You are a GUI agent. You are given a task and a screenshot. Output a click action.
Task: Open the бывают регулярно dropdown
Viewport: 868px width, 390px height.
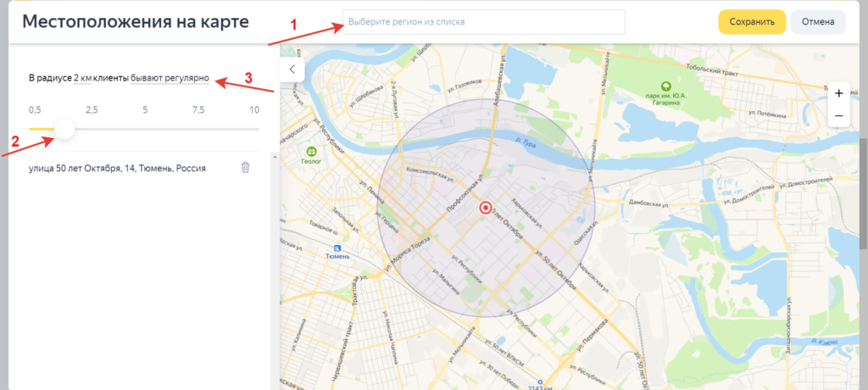point(170,79)
